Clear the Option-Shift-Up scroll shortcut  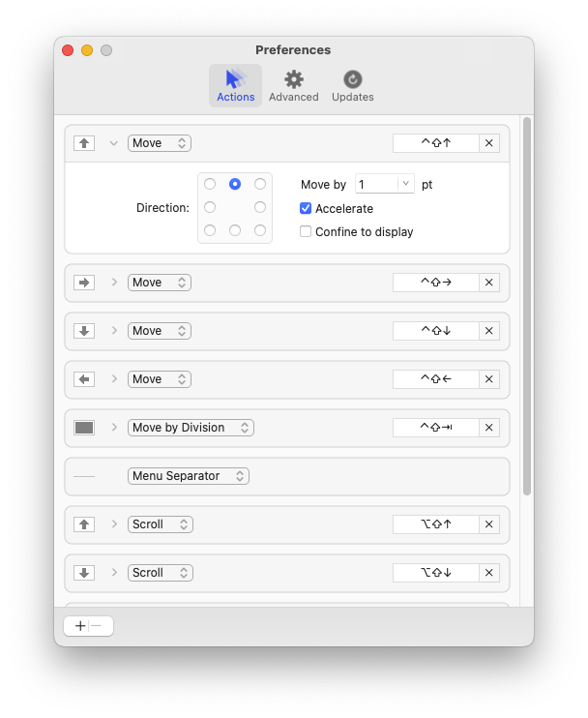488,524
